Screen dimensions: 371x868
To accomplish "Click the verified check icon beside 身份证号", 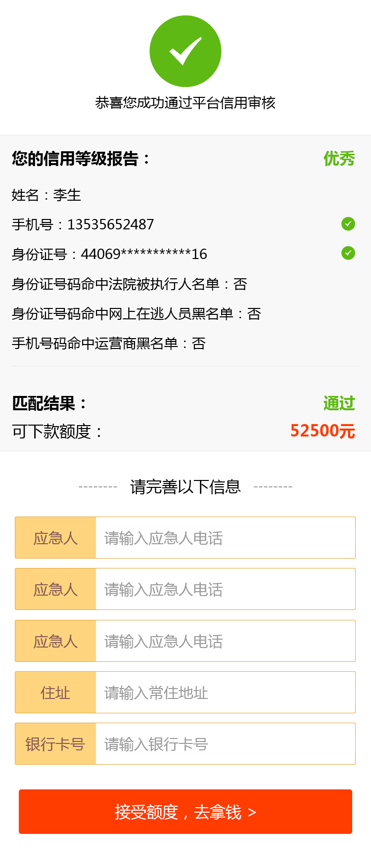I will [348, 253].
